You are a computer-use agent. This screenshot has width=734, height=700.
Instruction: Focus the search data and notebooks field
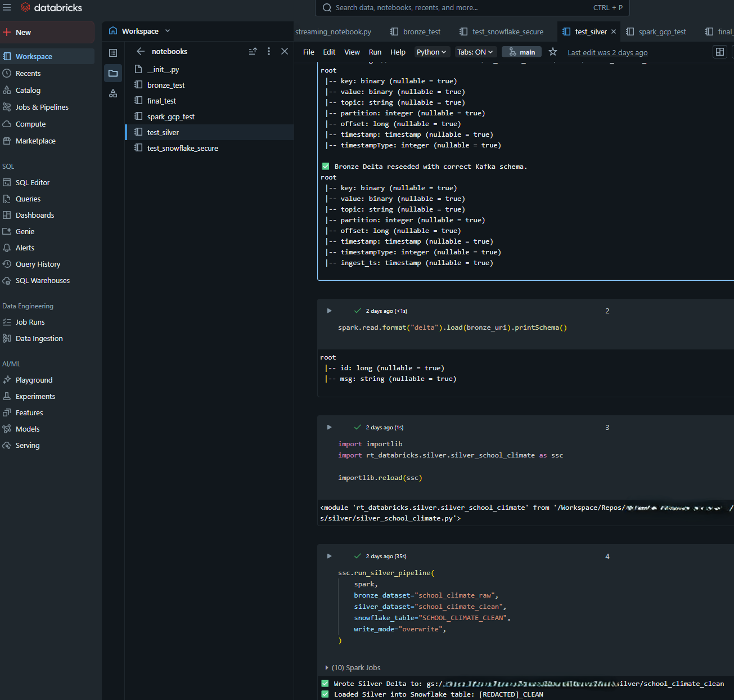tap(472, 8)
